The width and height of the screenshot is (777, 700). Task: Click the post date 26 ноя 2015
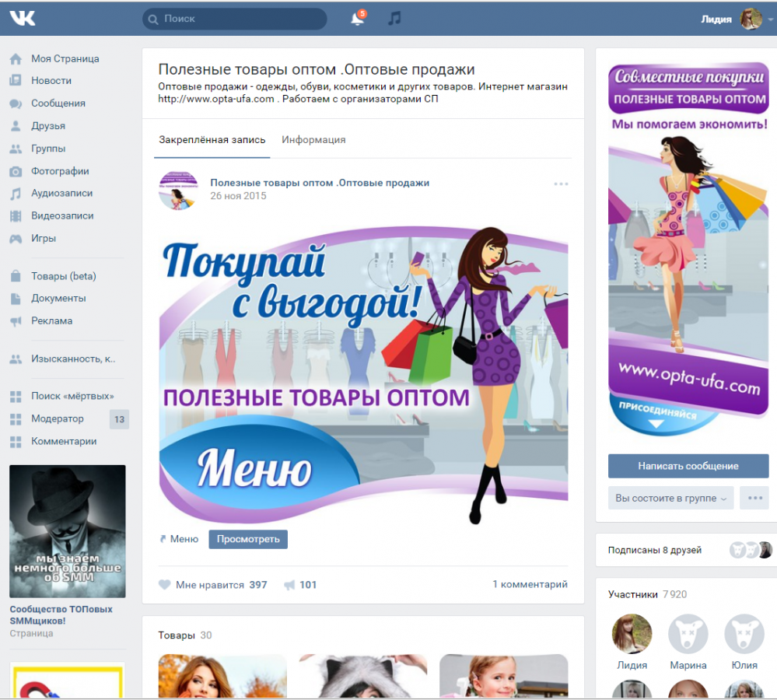(238, 196)
